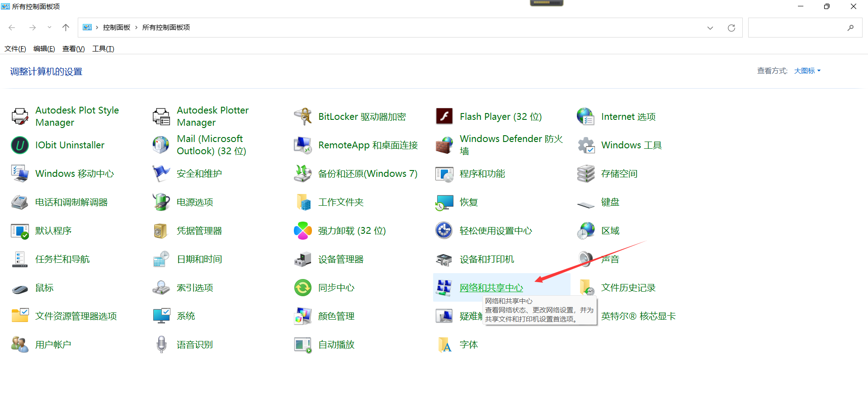The height and width of the screenshot is (407, 868).
Task: Click the 所有控制面板项 breadcrumb
Action: pyautogui.click(x=166, y=28)
